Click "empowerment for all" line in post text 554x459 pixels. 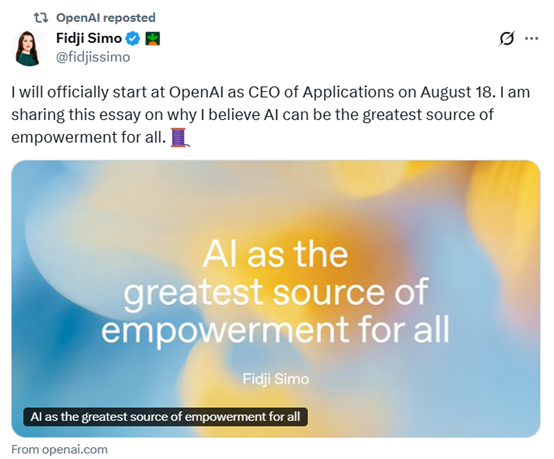[88, 137]
